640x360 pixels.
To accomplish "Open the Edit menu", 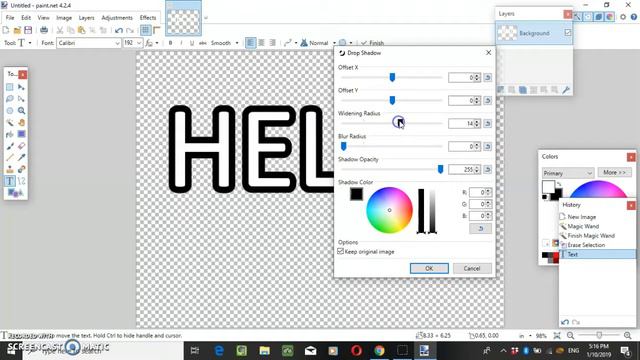I will 26,18.
